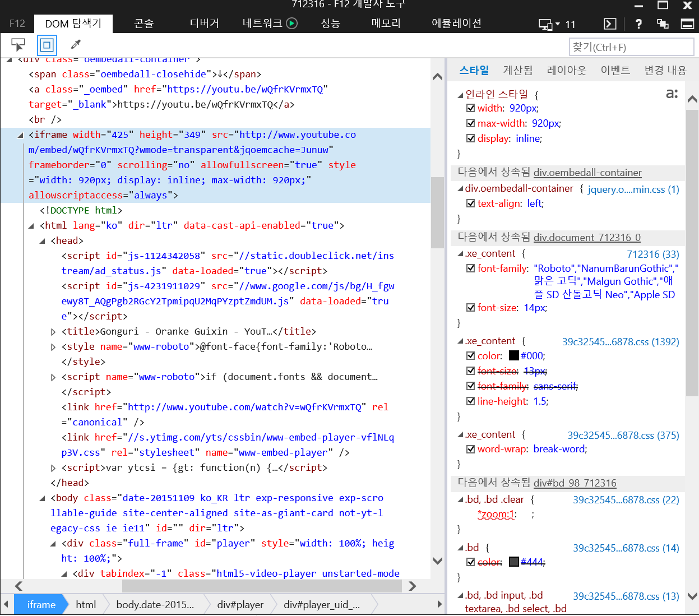Disable the display: inline property
This screenshot has width=699, height=616.
pyautogui.click(x=471, y=138)
